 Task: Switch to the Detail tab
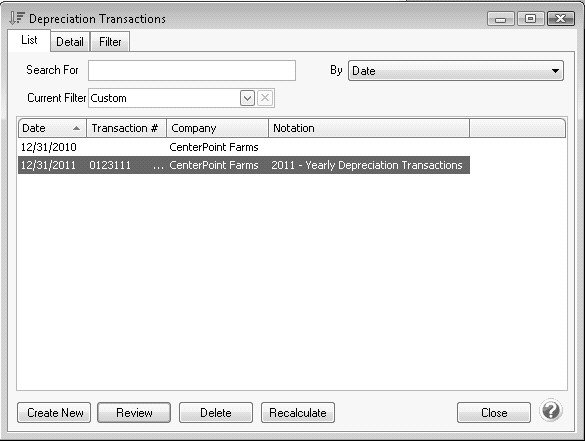(x=70, y=42)
